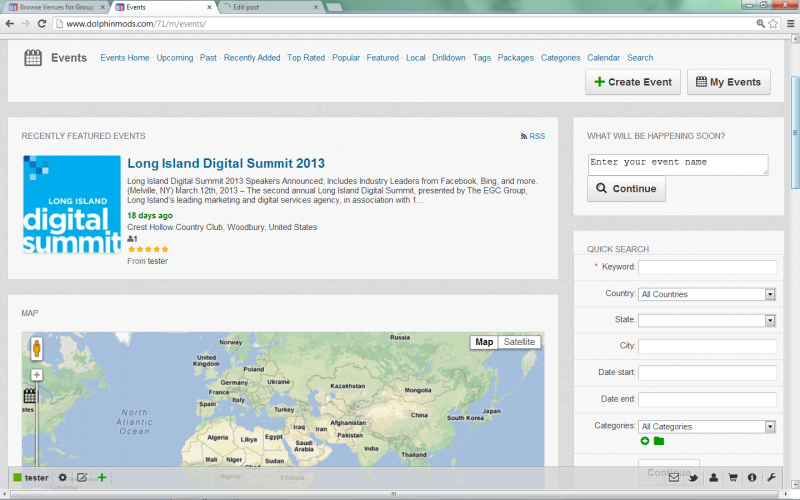Open shopping cart icon in bottom bar

pos(733,478)
